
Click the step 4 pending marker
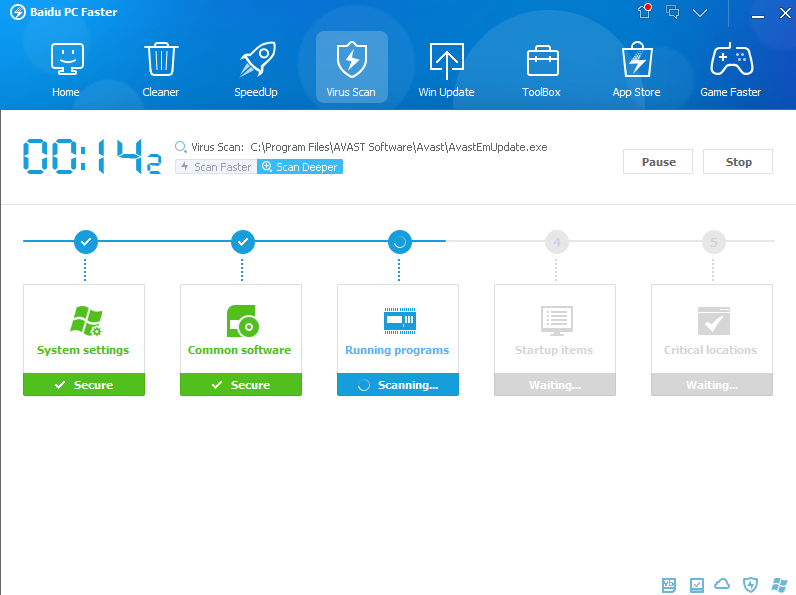(557, 242)
